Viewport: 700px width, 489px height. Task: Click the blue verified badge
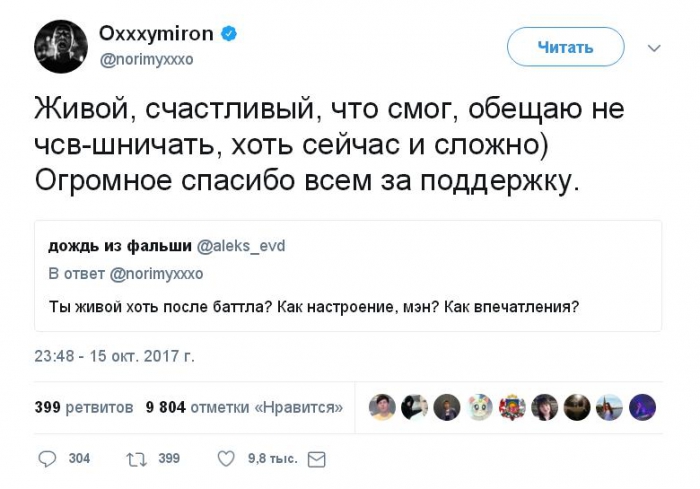pos(229,34)
